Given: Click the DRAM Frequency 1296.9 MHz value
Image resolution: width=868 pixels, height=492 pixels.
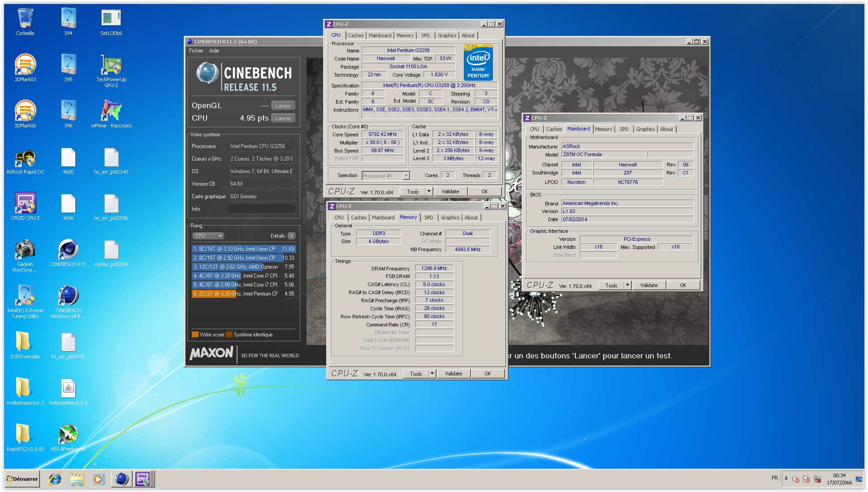Looking at the screenshot, I should pos(434,268).
